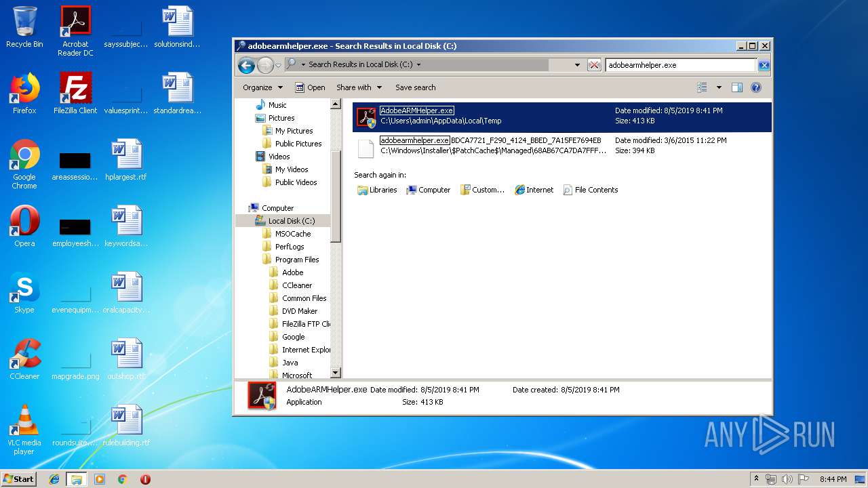Open Adobe folder under Program Files
This screenshot has height=488, width=868.
[x=286, y=272]
